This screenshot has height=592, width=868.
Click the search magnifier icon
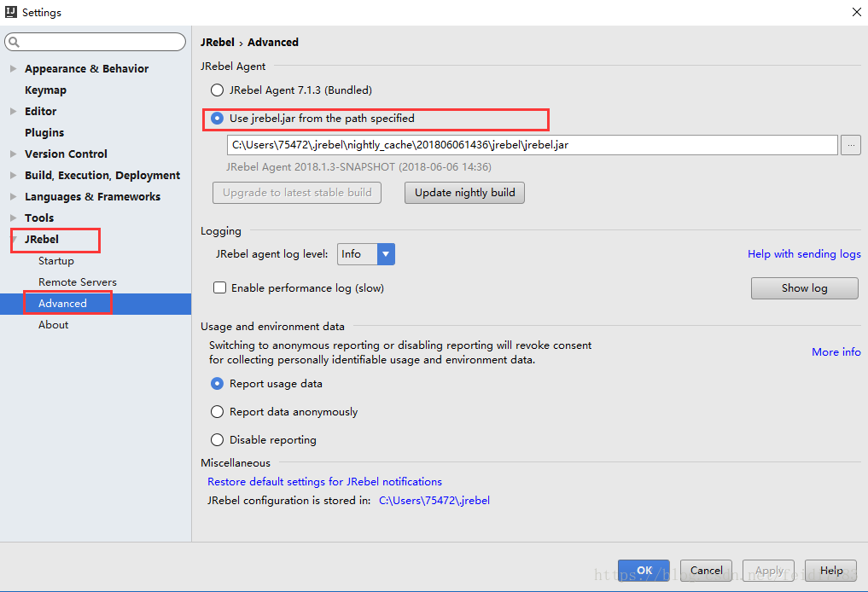[x=14, y=42]
